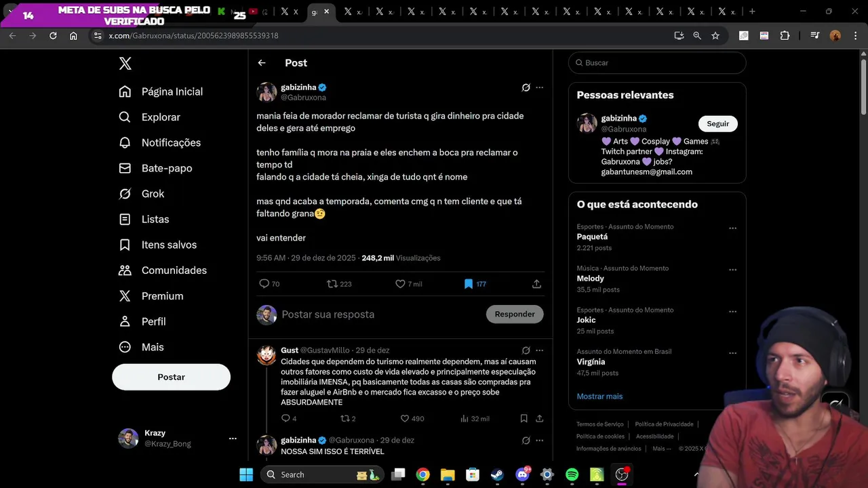Open Windows Start menu
This screenshot has width=868, height=488.
click(x=246, y=474)
